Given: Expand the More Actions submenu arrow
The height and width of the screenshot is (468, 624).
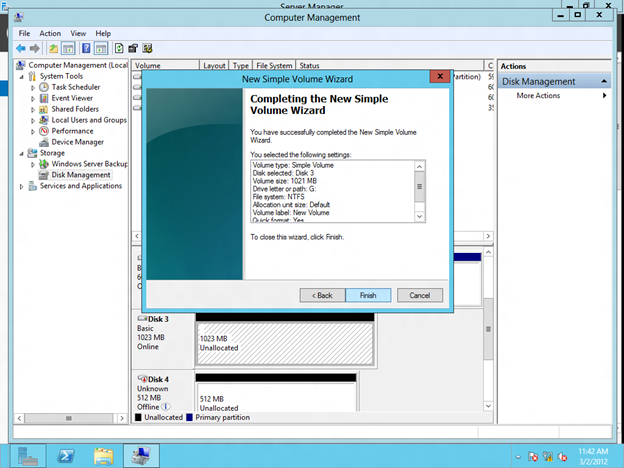Looking at the screenshot, I should 604,96.
